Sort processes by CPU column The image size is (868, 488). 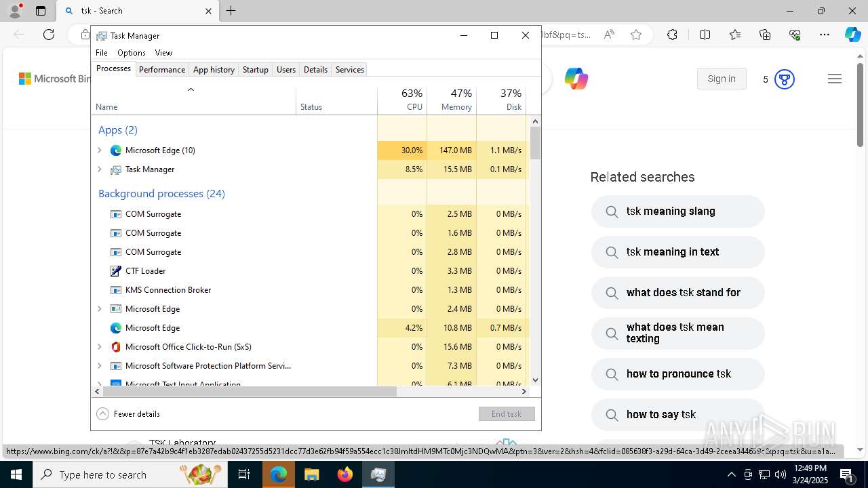402,100
